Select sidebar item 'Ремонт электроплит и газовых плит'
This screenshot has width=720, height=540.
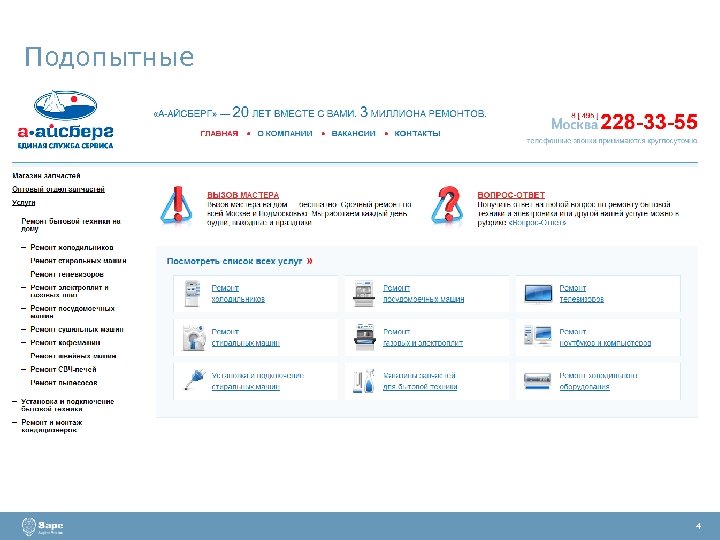click(69, 291)
